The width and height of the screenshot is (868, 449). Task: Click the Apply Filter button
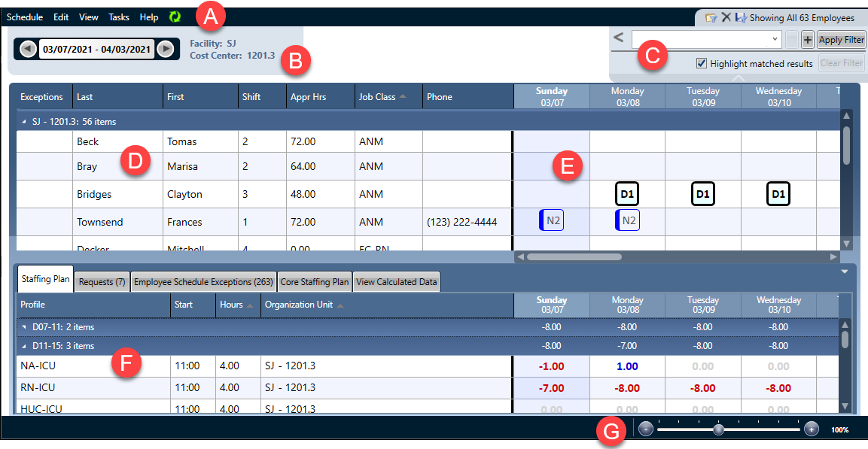pyautogui.click(x=841, y=40)
